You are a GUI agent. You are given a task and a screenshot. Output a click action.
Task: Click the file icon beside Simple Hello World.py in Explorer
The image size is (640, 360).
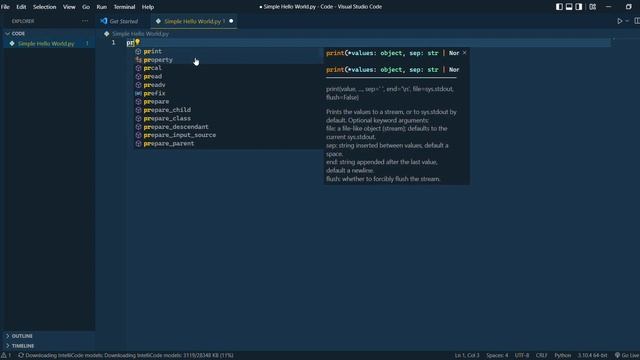pyautogui.click(x=12, y=43)
